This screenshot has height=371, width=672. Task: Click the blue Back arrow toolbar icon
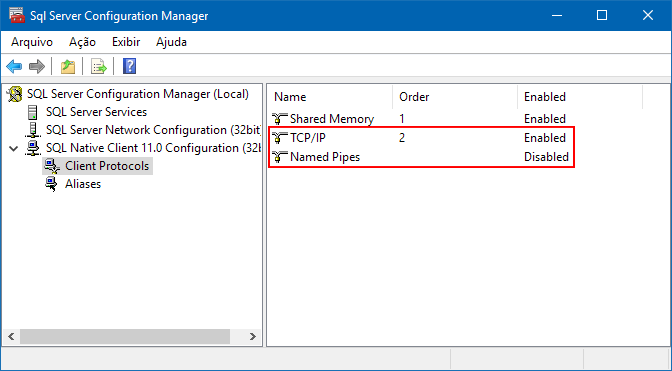[14, 66]
